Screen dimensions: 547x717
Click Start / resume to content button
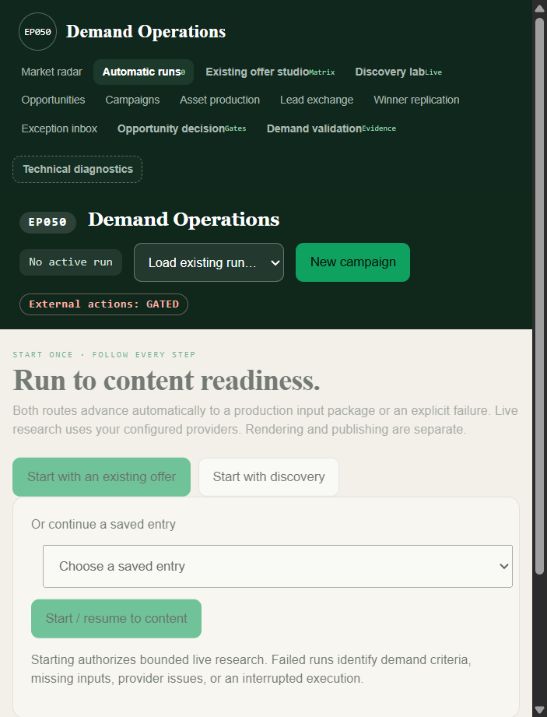coord(116,618)
